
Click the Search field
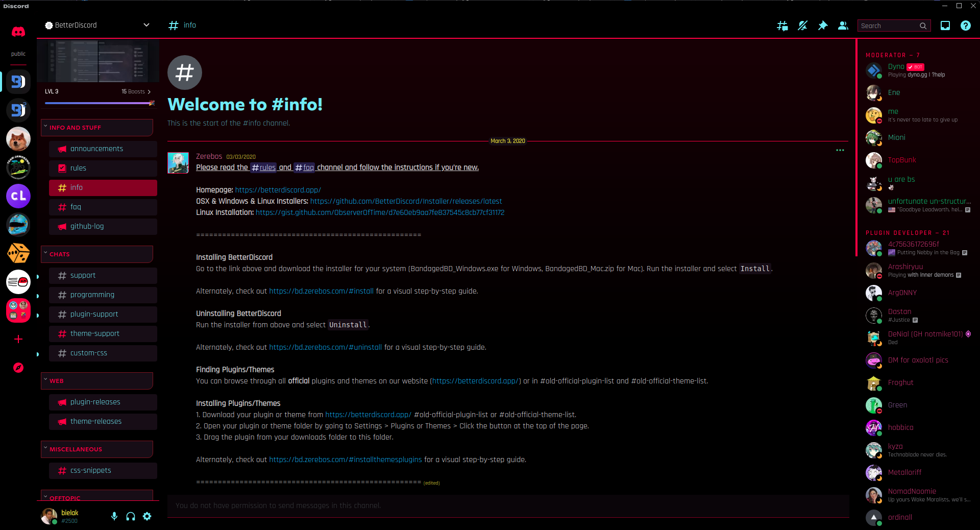pos(894,26)
